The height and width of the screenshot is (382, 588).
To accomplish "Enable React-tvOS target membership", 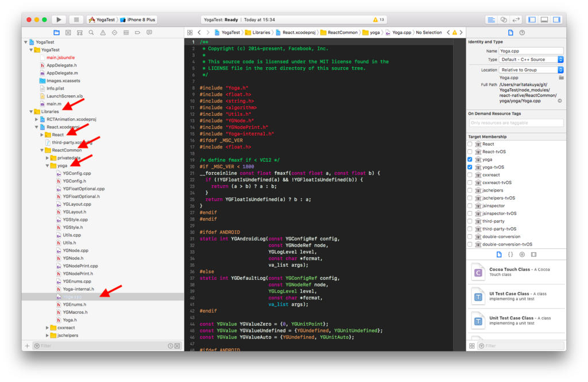I will pos(470,151).
